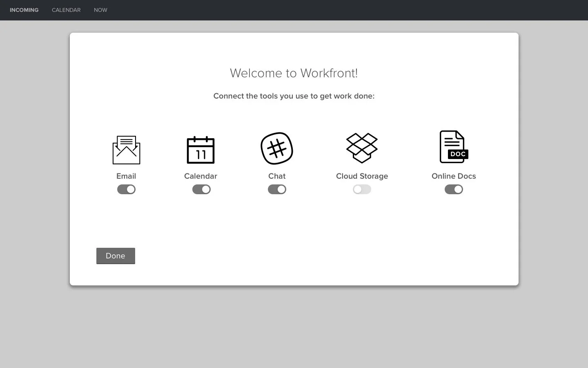This screenshot has width=588, height=368.
Task: Click the Cloud Storage label text
Action: (362, 176)
